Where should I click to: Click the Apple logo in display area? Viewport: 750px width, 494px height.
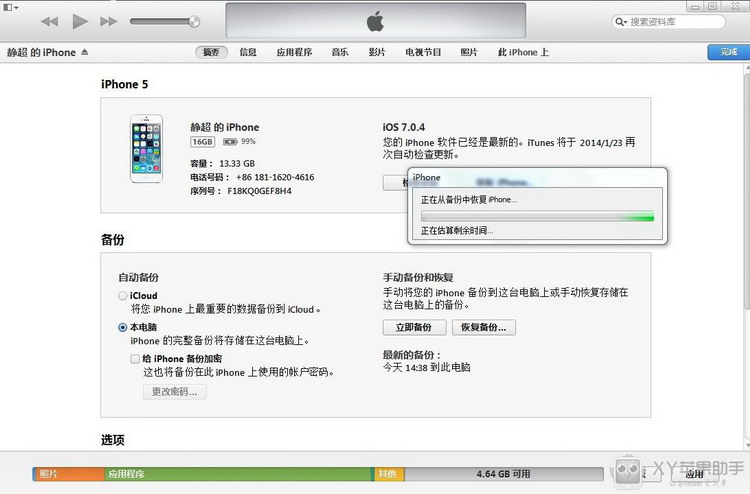coord(375,21)
